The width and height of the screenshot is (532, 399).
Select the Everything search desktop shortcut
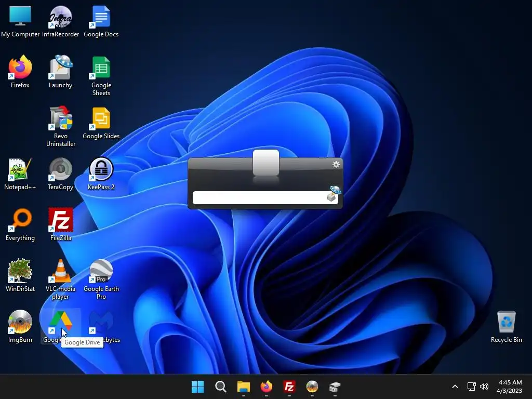(20, 224)
